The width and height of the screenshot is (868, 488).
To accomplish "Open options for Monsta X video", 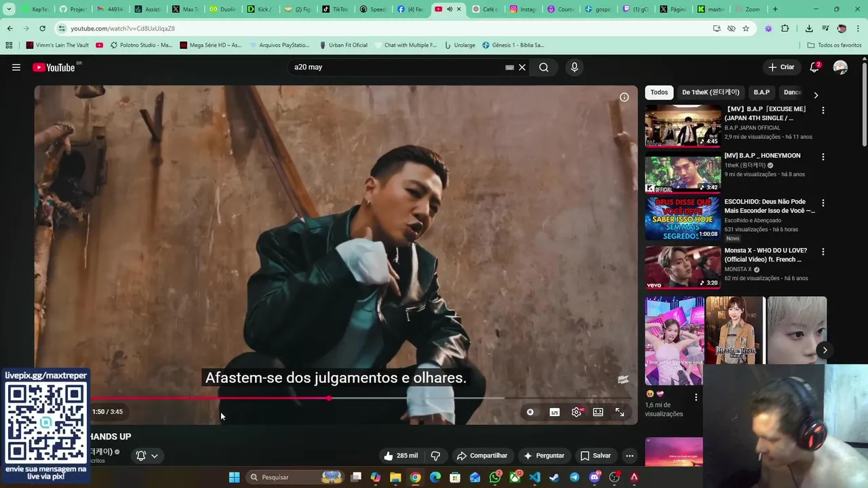I will pos(823,251).
